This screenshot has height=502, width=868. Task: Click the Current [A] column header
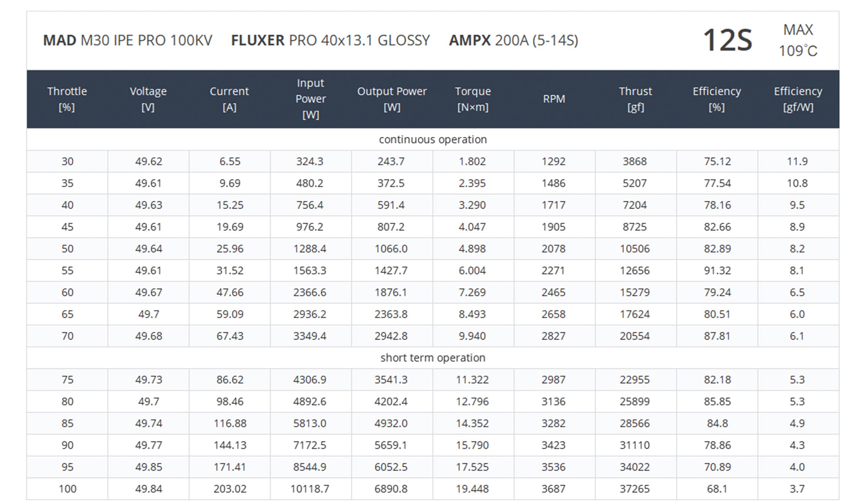pos(229,99)
